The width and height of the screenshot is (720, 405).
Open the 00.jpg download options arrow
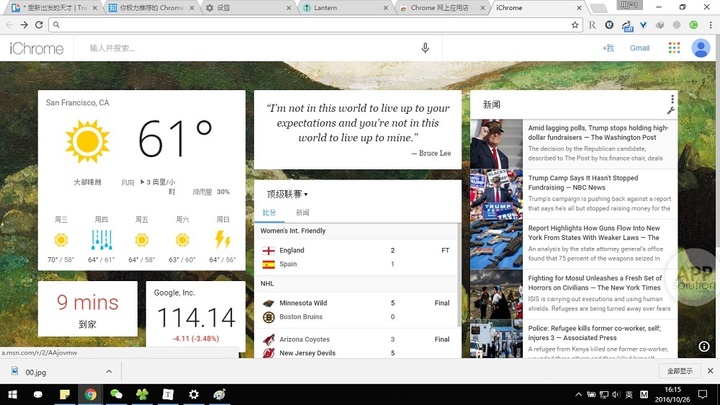(x=109, y=371)
